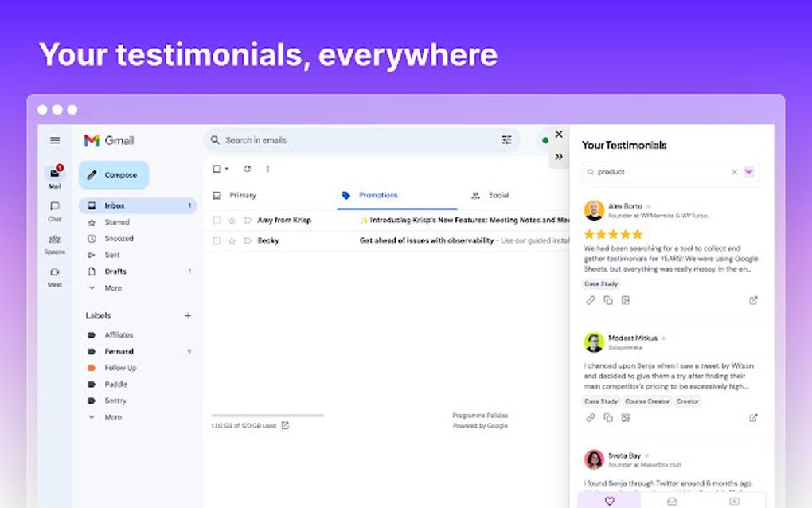Collapse the More item under the Labels list
This screenshot has height=508, width=812.
coord(111,416)
